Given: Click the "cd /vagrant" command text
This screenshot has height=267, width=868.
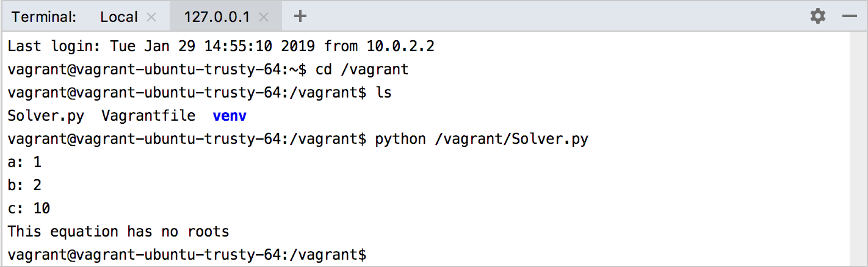Looking at the screenshot, I should click(x=362, y=69).
